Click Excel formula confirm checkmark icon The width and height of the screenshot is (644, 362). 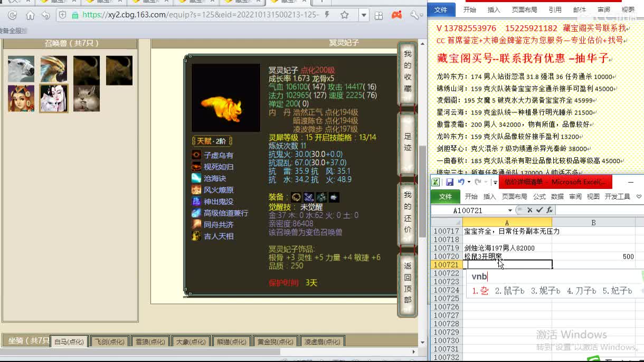tap(539, 210)
